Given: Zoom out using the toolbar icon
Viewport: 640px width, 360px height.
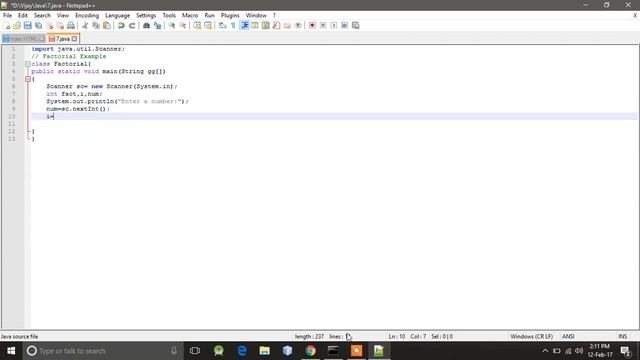Looking at the screenshot, I should coord(183,25).
